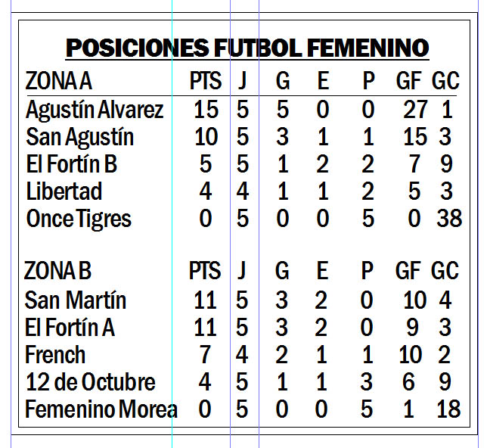Screen dimensions: 487x448
Task: Select the 12 de Octubre team name
Action: tap(91, 381)
